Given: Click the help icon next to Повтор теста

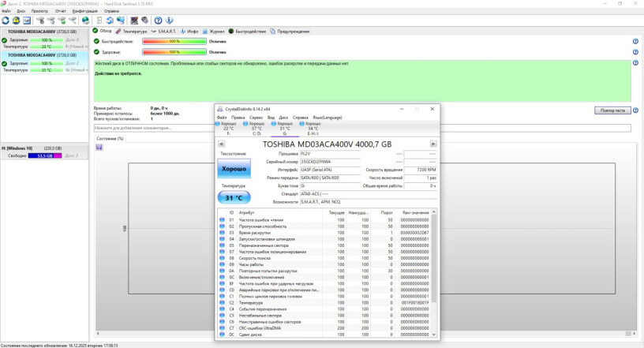Looking at the screenshot, I should click(635, 110).
